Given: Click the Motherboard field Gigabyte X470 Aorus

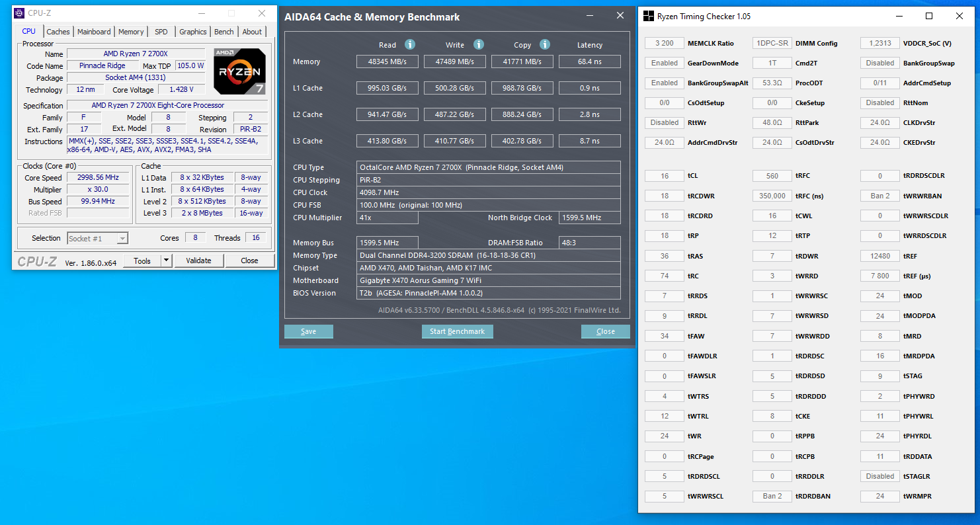Looking at the screenshot, I should click(489, 280).
